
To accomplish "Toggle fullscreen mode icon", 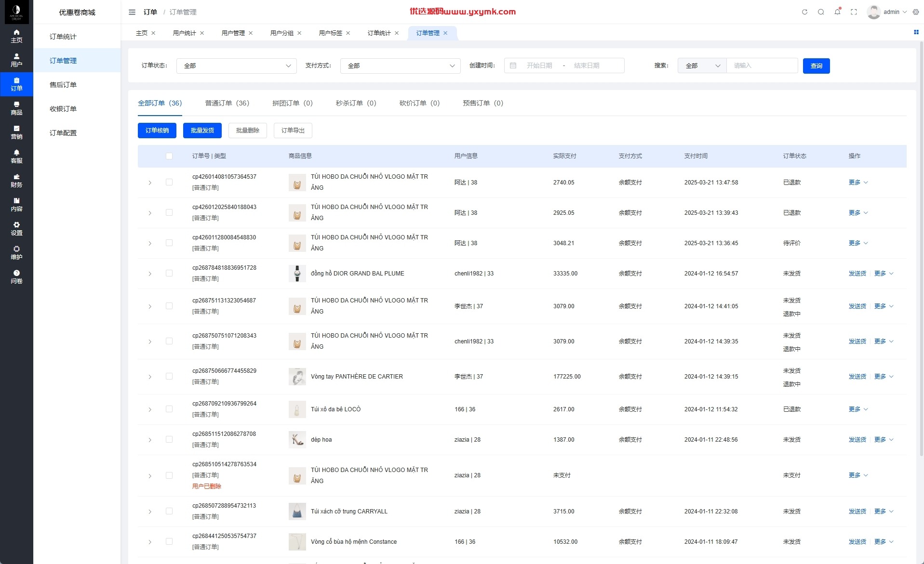I will tap(854, 12).
